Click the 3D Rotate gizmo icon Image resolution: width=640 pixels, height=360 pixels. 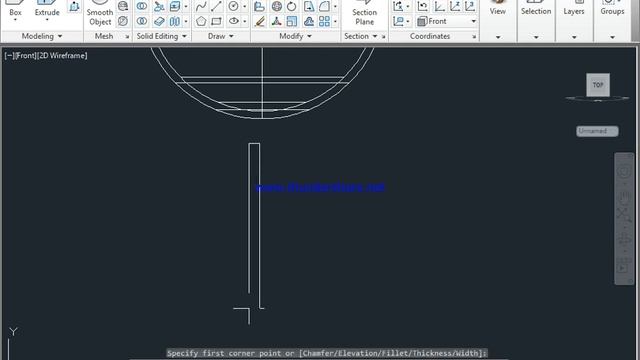point(277,6)
